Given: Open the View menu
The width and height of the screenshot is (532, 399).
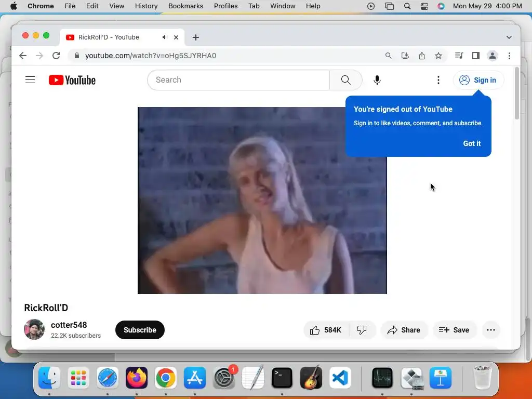Looking at the screenshot, I should [x=117, y=6].
